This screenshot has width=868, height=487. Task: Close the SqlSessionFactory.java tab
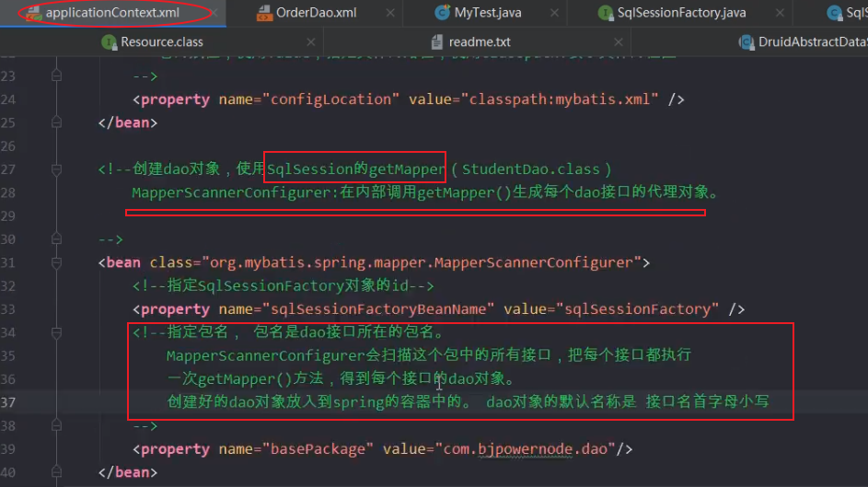(780, 12)
